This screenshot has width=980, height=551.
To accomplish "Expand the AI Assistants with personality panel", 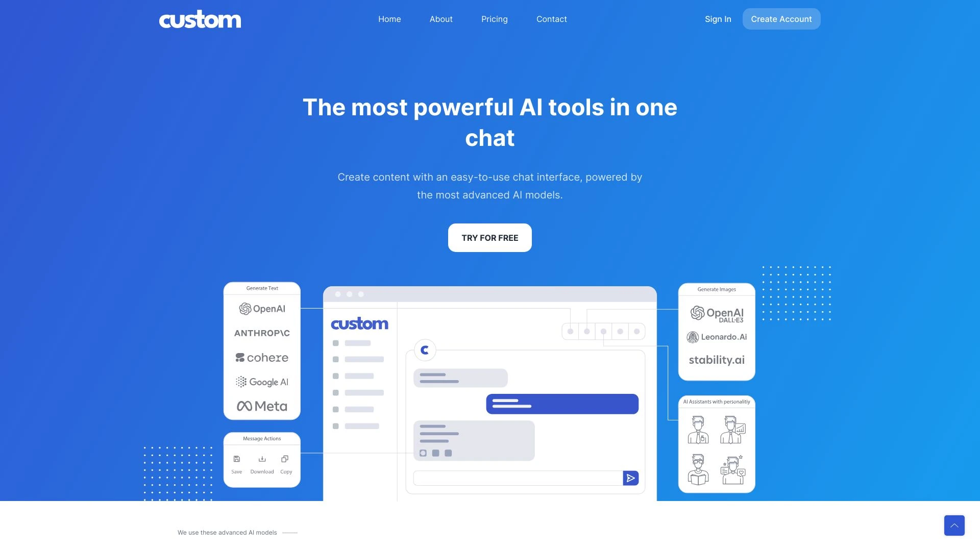I will click(717, 401).
